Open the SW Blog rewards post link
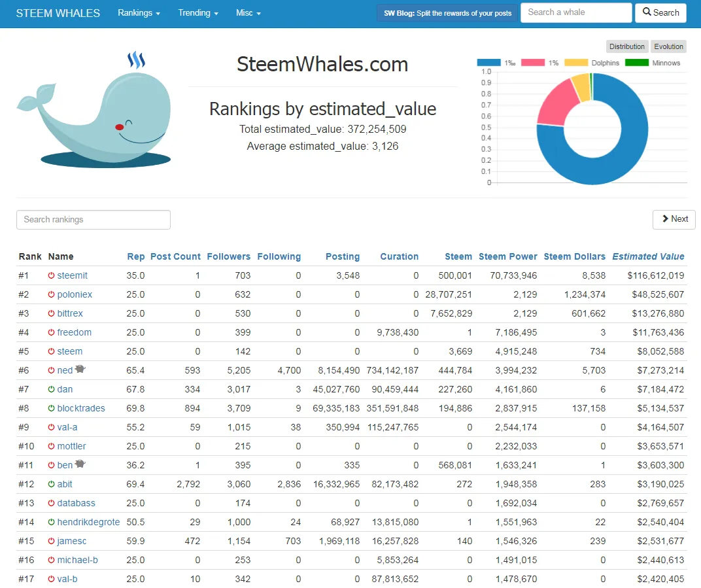Image resolution: width=701 pixels, height=588 pixels. (x=447, y=13)
